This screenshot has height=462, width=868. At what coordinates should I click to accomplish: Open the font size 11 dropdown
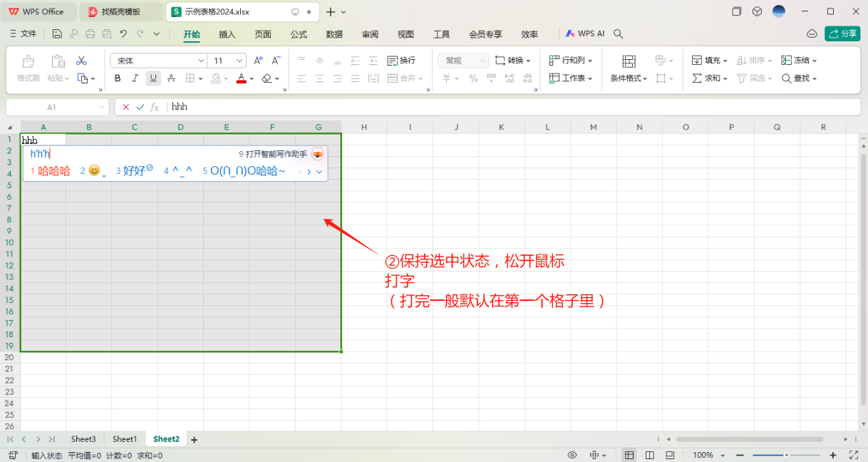[240, 61]
